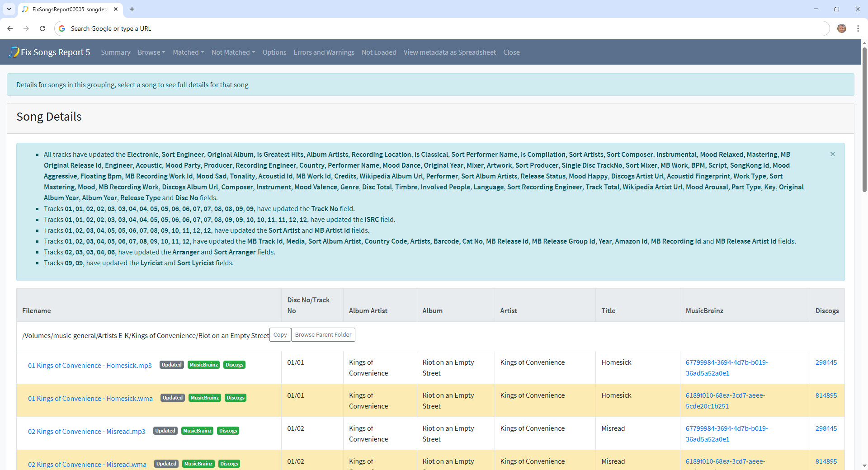
Task: Click the Fix Songs Report logo icon
Action: point(14,52)
